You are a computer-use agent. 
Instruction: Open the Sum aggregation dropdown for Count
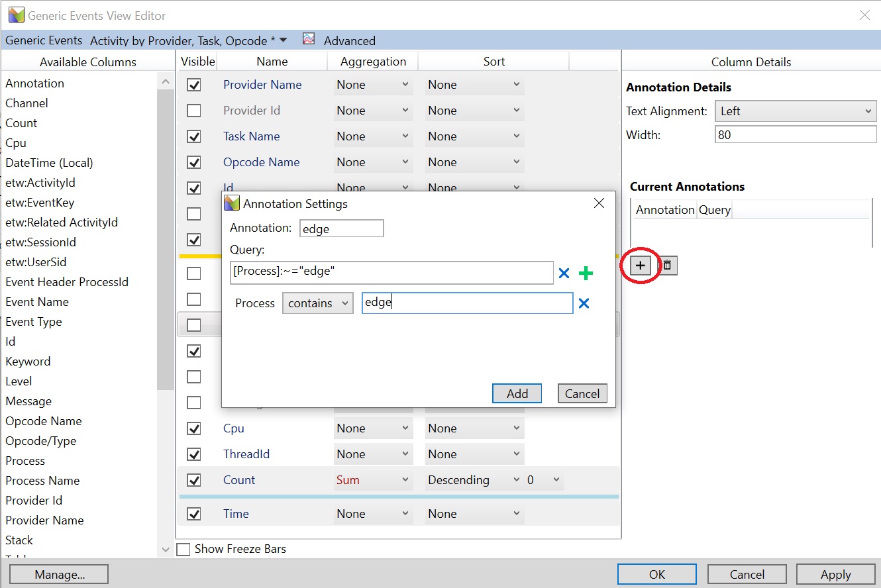[x=373, y=480]
